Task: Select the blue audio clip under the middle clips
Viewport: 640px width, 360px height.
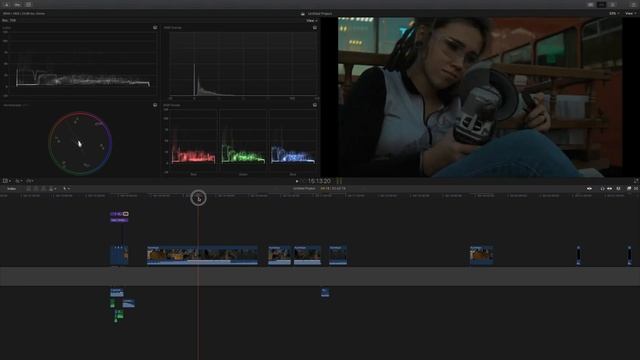Action: coord(325,292)
